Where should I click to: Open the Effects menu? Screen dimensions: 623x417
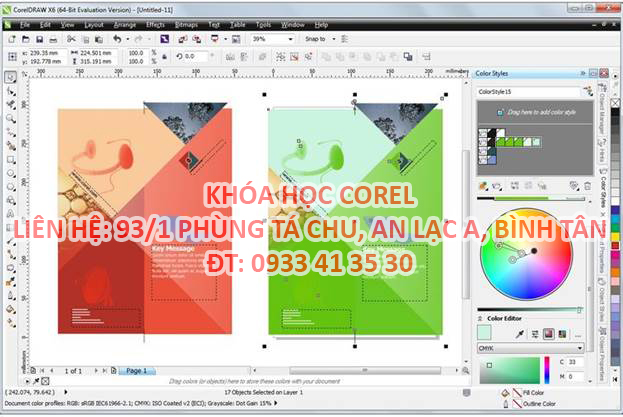(155, 25)
